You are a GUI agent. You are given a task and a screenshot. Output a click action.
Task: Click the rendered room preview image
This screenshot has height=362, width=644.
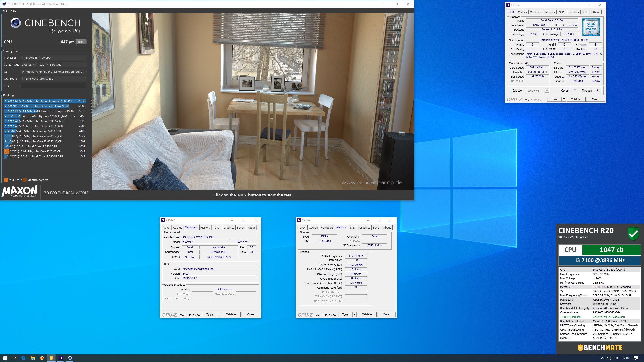tap(253, 101)
